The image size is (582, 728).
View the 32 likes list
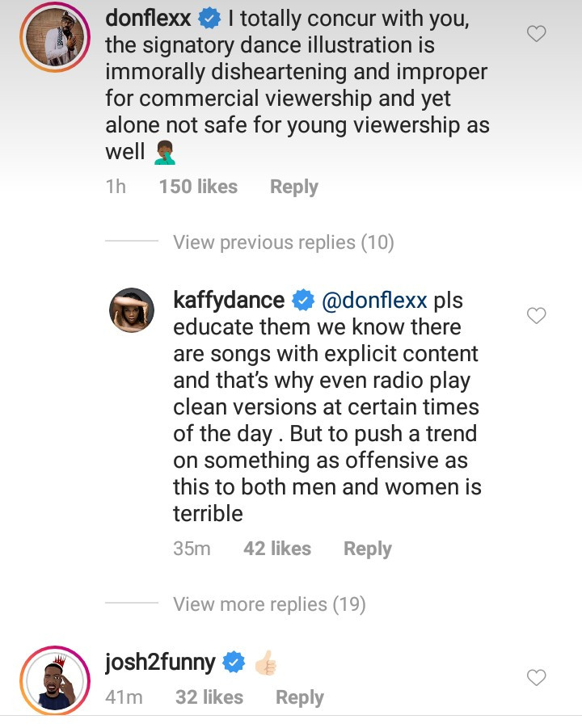pyautogui.click(x=209, y=697)
